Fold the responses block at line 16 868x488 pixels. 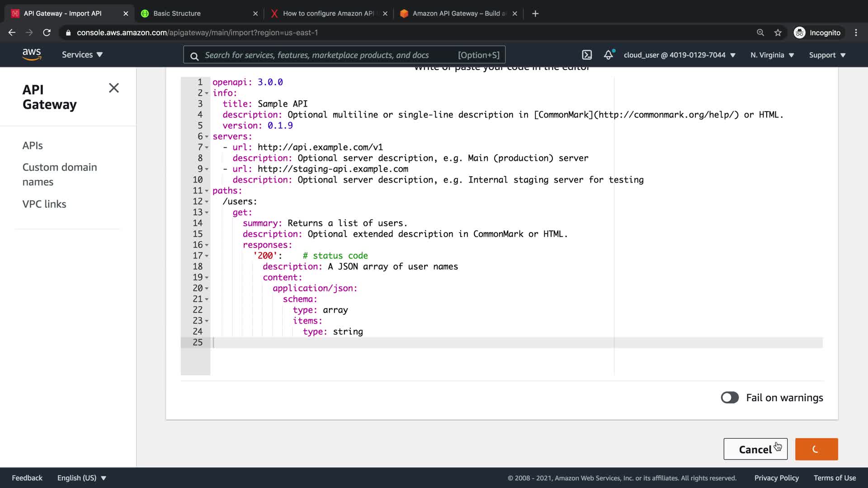pyautogui.click(x=207, y=245)
